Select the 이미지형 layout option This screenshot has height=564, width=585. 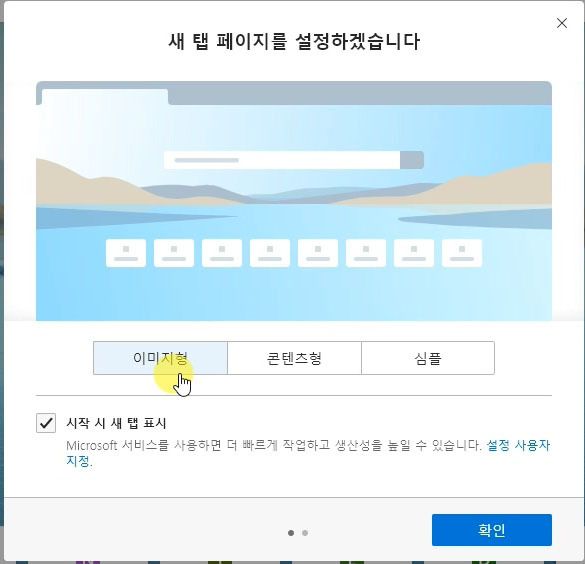(160, 358)
